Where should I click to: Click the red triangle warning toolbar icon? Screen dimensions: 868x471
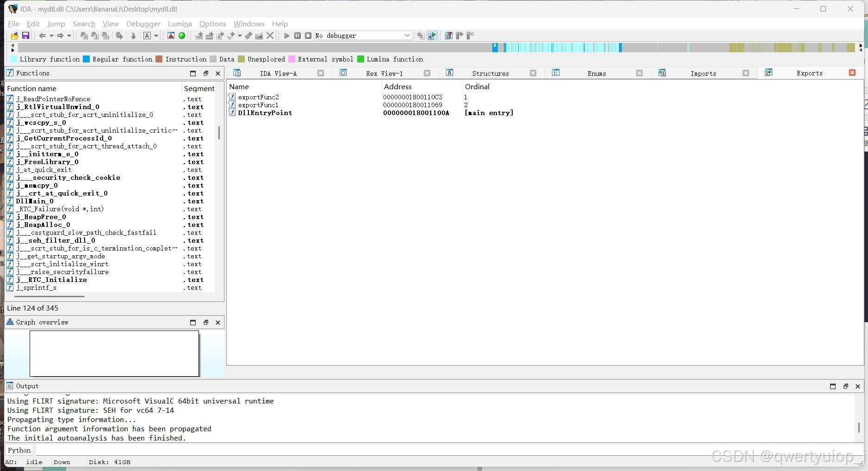click(171, 36)
